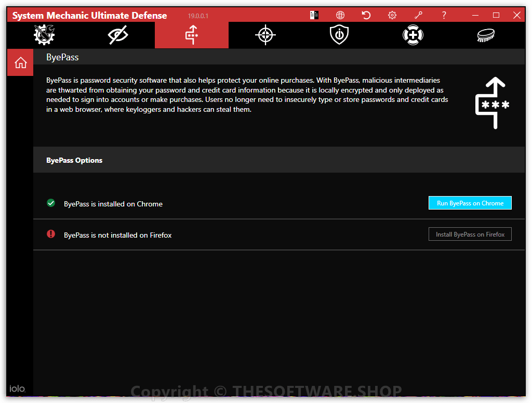Close the System Mechanic window
Screen dimensions: 532x403
(x=517, y=15)
